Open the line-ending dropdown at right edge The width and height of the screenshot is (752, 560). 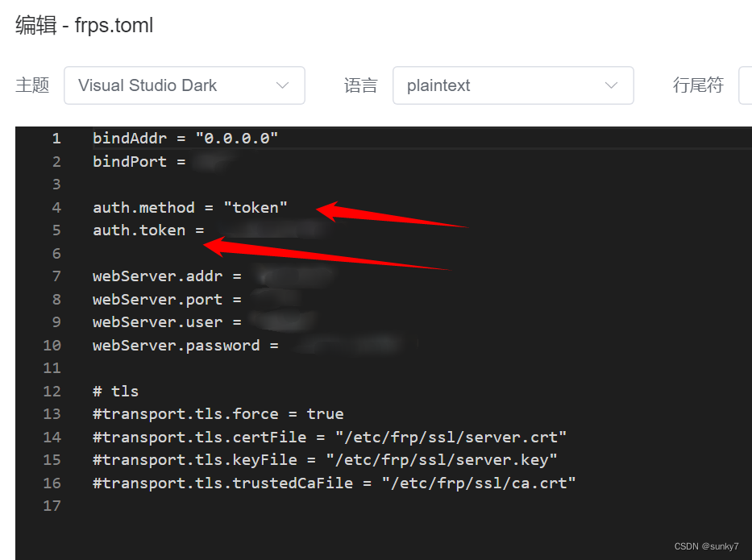pos(745,85)
